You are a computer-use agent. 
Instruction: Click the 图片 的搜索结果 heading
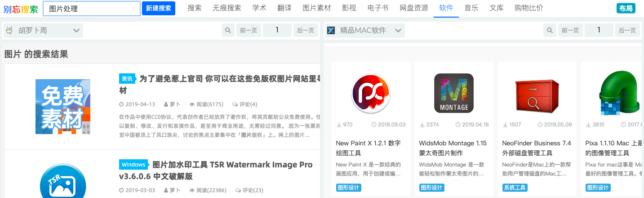(36, 54)
